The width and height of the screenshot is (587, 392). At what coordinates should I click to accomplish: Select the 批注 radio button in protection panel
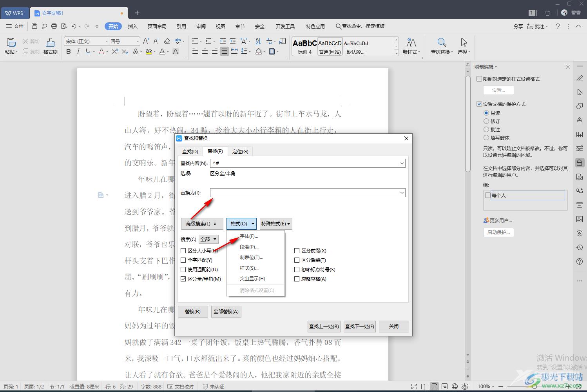[486, 129]
